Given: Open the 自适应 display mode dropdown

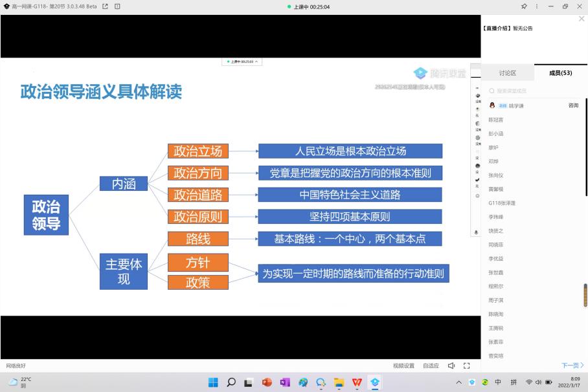Looking at the screenshot, I should point(431,365).
